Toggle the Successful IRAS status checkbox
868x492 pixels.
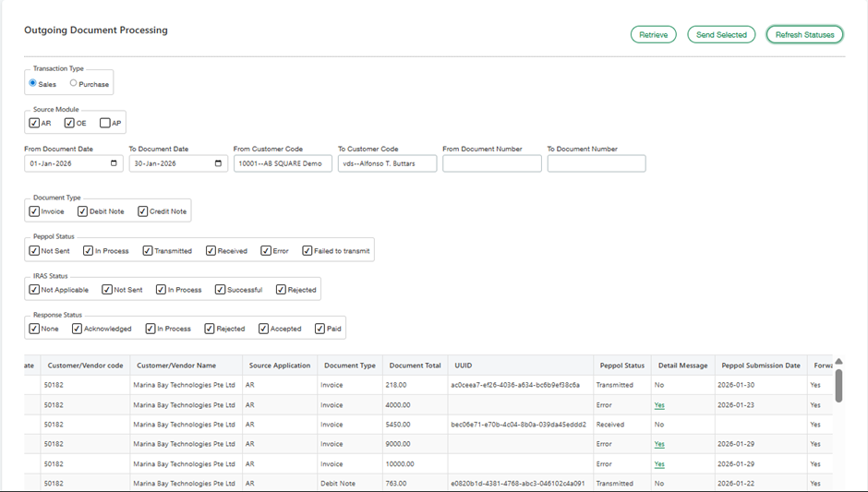pyautogui.click(x=221, y=290)
